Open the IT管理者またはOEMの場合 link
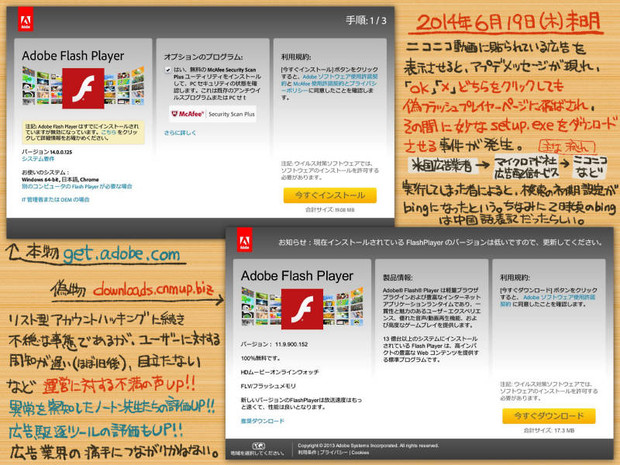Screen dimensions: 620x465 click(x=55, y=200)
